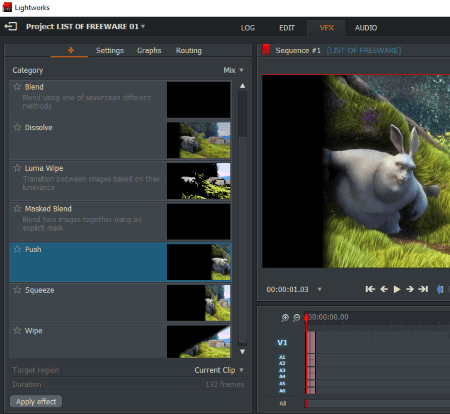Zoom out on the timeline
Viewport: 450px width, 414px height.
coord(296,318)
